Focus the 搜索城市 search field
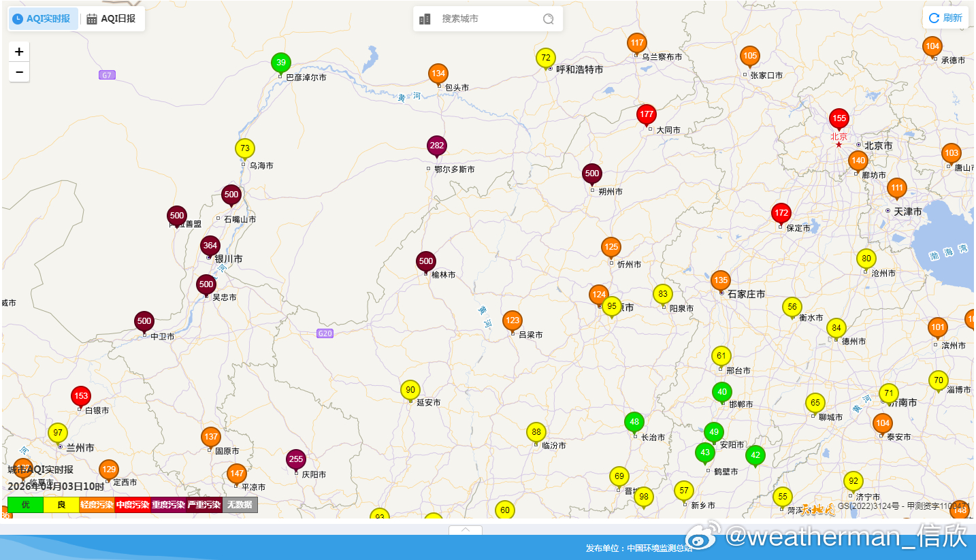This screenshot has width=976, height=560. pyautogui.click(x=487, y=19)
